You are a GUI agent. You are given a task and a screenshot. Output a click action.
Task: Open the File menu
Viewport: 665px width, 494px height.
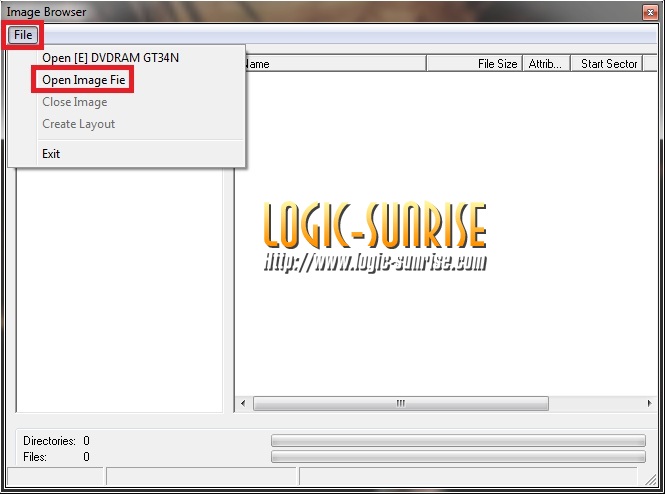[x=23, y=35]
